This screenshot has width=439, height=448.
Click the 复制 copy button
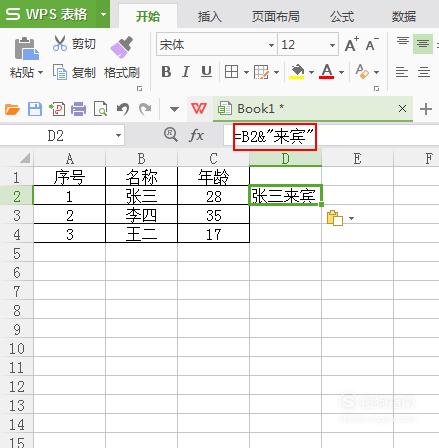tap(75, 72)
